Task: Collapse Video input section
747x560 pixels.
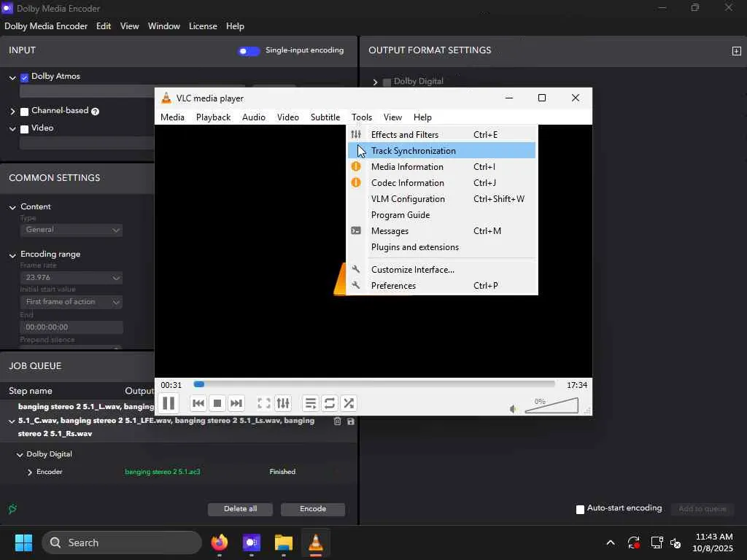Action: [x=12, y=128]
